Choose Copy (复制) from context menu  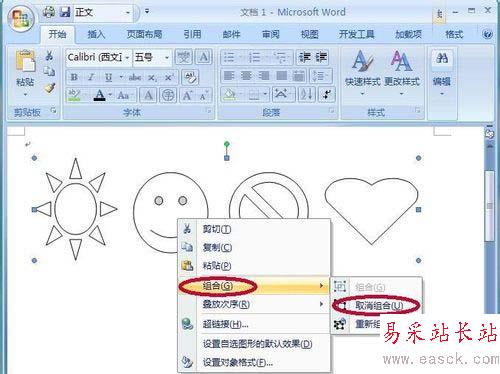tap(254, 247)
